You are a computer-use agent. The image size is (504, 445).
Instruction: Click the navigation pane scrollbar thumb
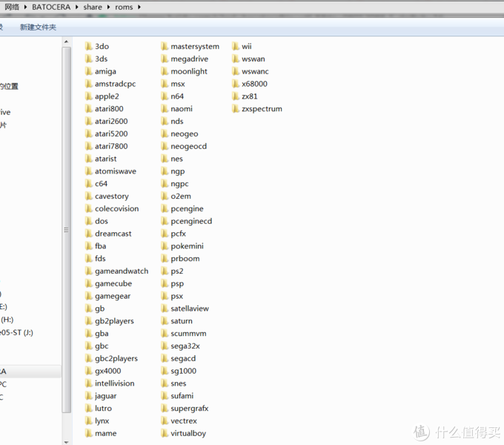click(x=66, y=230)
